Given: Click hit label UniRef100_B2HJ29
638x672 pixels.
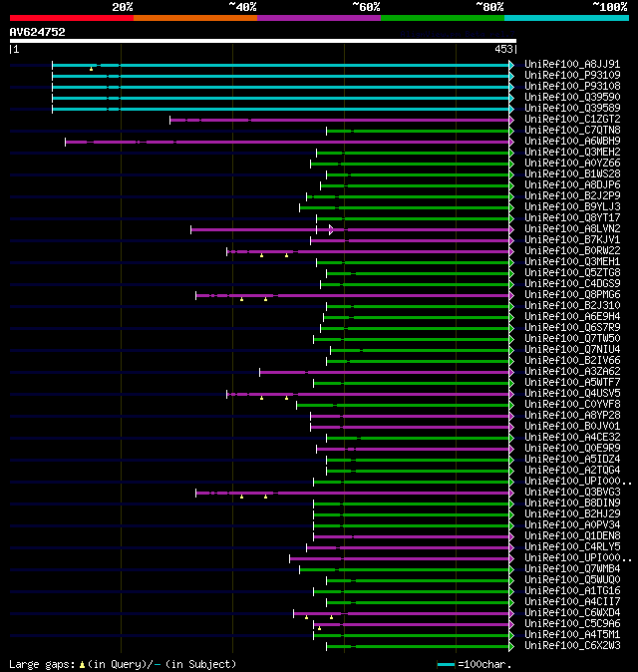Looking at the screenshot, I should (572, 513).
